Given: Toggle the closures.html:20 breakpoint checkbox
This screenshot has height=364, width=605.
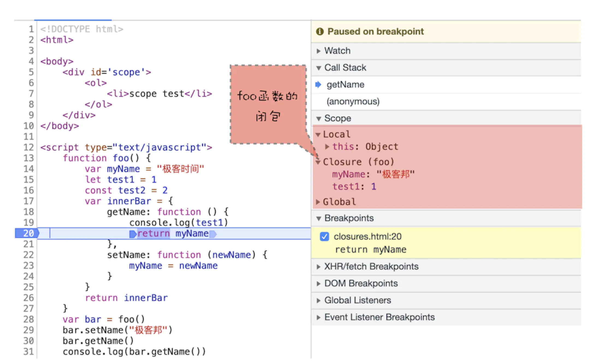Looking at the screenshot, I should [324, 237].
